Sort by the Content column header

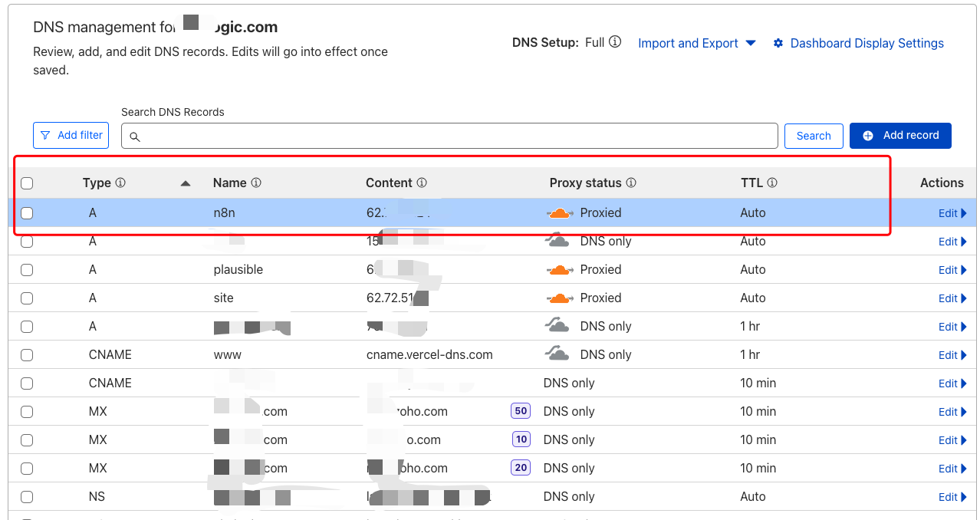(389, 183)
